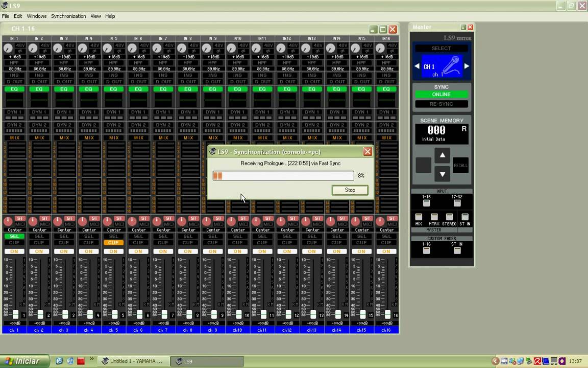Open the Edit menu
Image resolution: width=588 pixels, height=368 pixels.
pos(18,16)
